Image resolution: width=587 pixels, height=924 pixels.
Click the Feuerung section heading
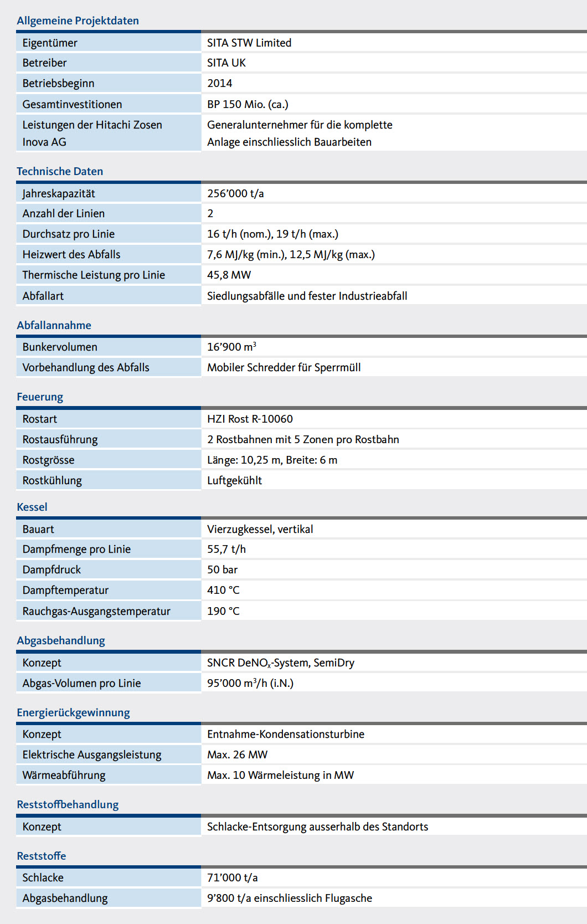[x=40, y=397]
